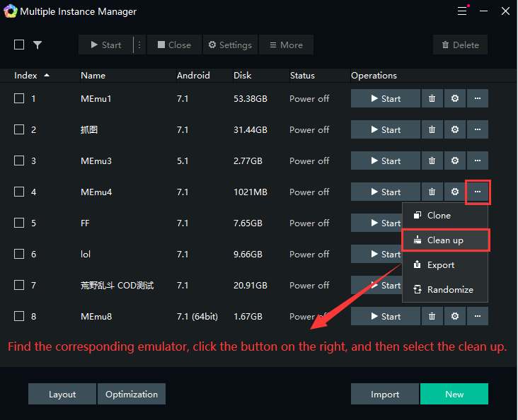The height and width of the screenshot is (420, 518).
Task: Open the Start options vertical dots
Action: pos(139,45)
